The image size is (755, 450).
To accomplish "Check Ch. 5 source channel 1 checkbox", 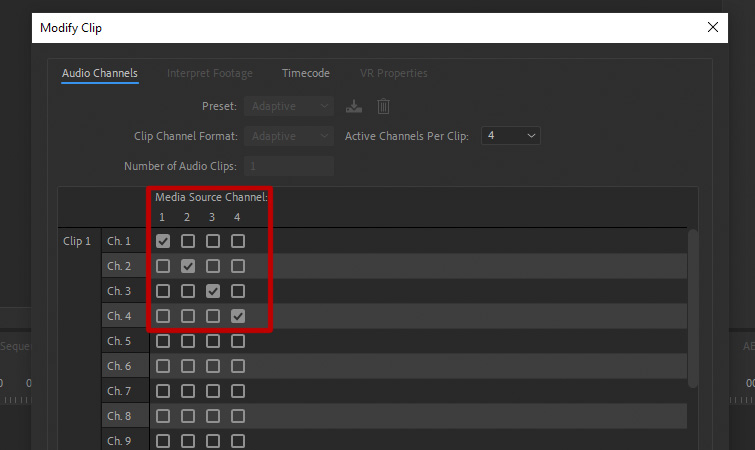I will (163, 341).
